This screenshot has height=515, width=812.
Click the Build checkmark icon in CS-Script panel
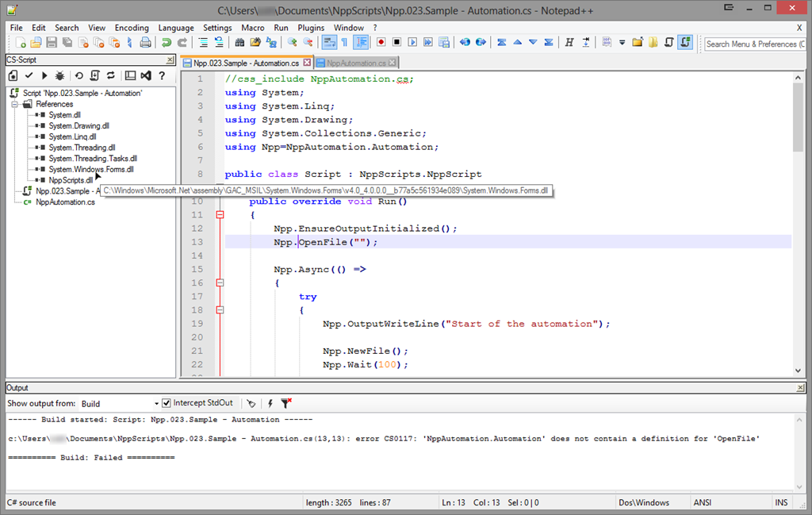click(29, 75)
